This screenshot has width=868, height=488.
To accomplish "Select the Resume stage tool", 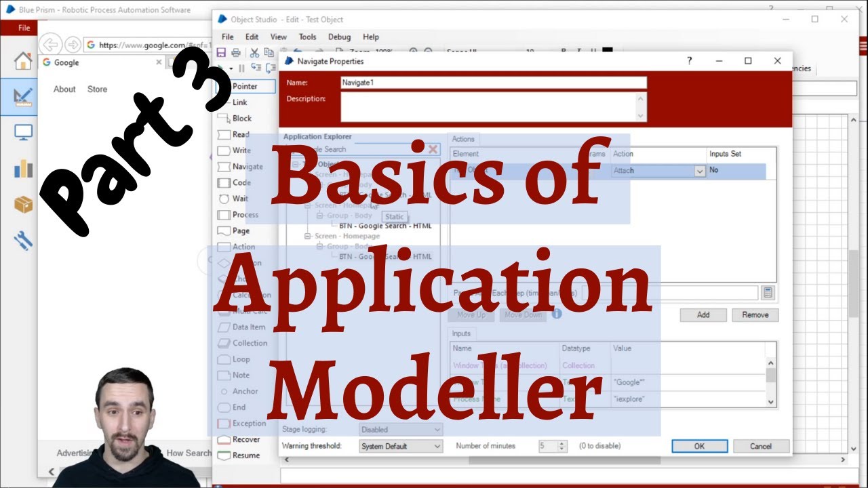I will click(238, 455).
